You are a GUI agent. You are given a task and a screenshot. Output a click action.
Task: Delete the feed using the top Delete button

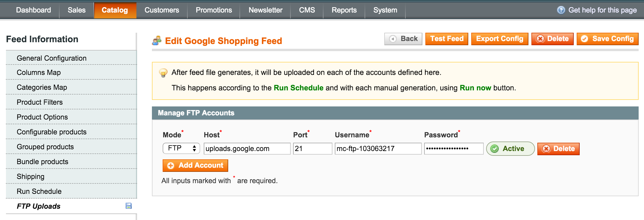[x=552, y=39]
